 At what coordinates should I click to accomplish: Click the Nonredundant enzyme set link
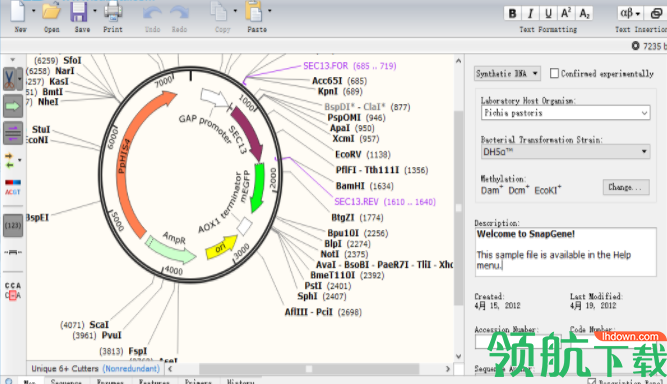(x=132, y=368)
